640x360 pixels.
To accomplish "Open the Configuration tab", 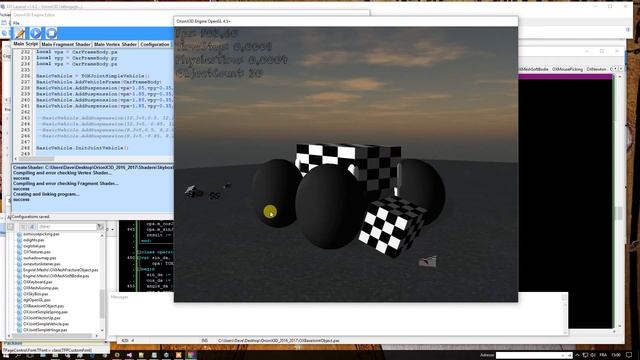I will tap(155, 44).
